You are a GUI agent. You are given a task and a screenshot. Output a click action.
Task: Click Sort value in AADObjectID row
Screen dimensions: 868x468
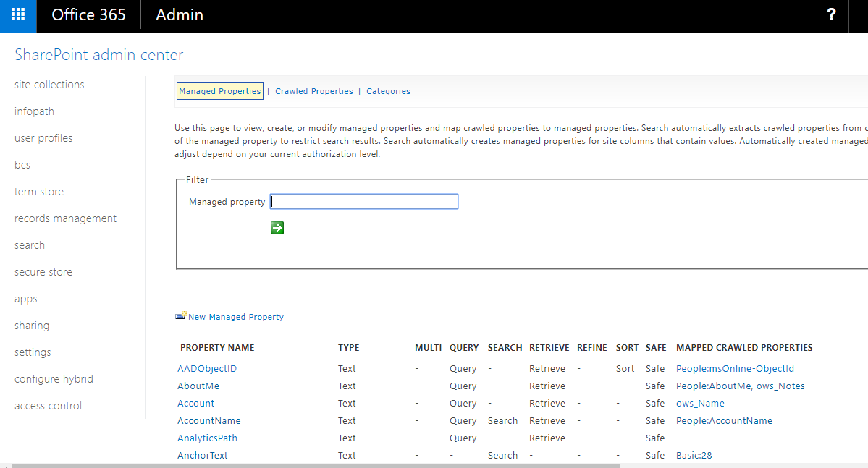click(x=625, y=368)
